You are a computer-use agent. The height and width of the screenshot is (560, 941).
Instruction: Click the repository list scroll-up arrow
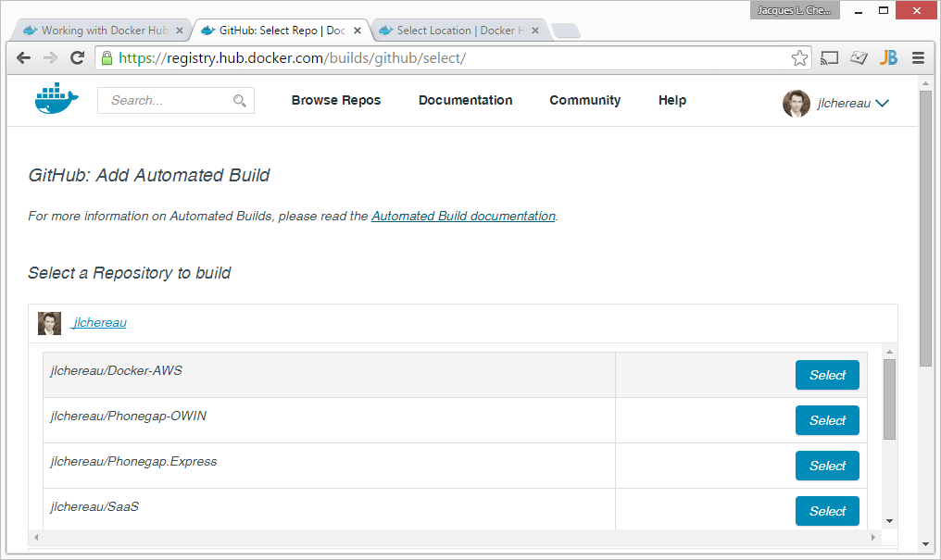click(x=889, y=352)
